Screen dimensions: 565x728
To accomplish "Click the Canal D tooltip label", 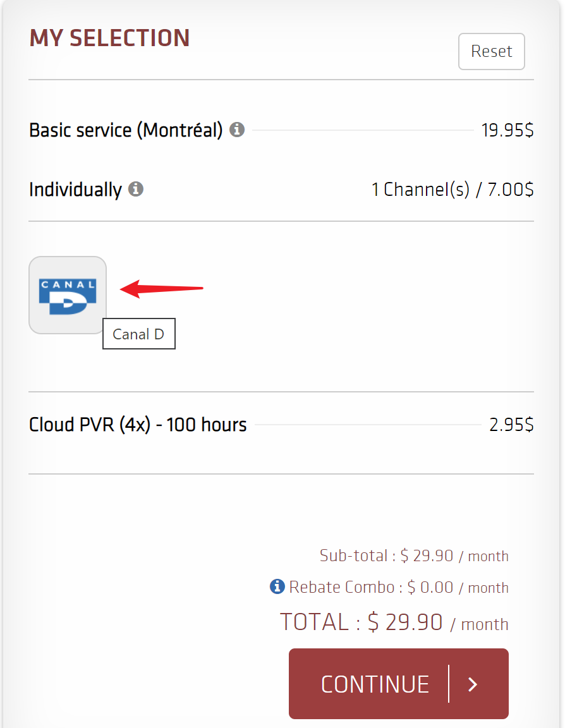I will pos(138,334).
